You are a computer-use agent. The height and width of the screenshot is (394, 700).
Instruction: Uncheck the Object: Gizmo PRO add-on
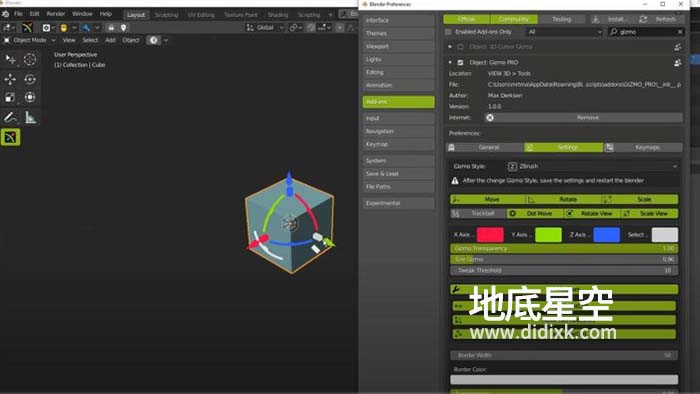[x=460, y=62]
